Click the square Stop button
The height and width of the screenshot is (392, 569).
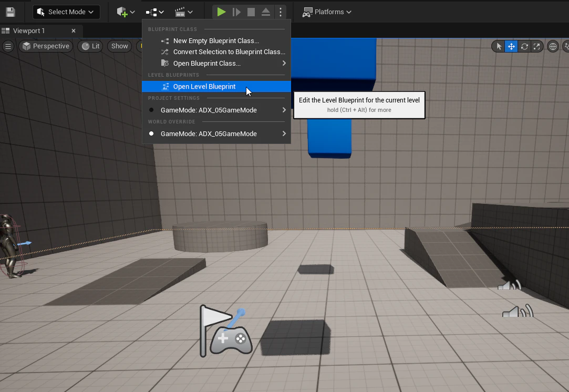pos(251,12)
